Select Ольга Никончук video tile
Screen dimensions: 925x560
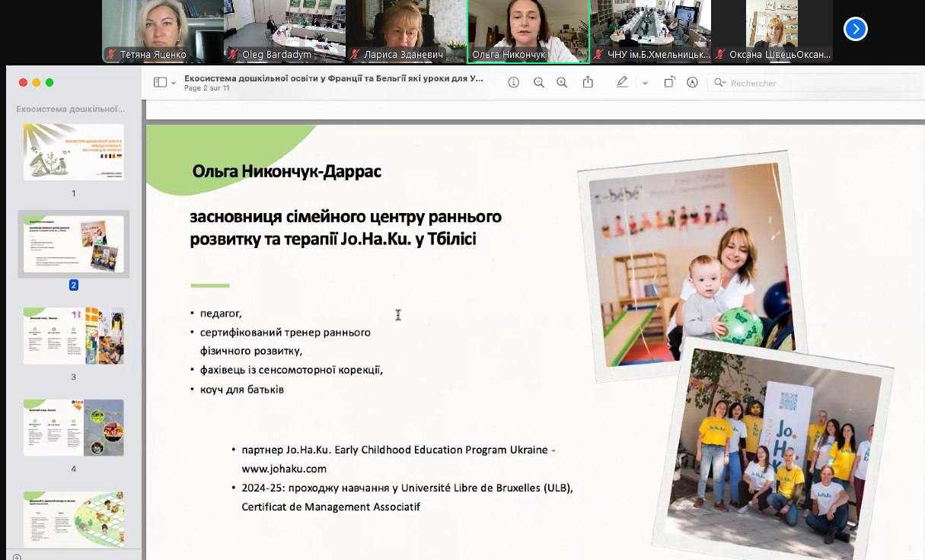[x=528, y=31]
